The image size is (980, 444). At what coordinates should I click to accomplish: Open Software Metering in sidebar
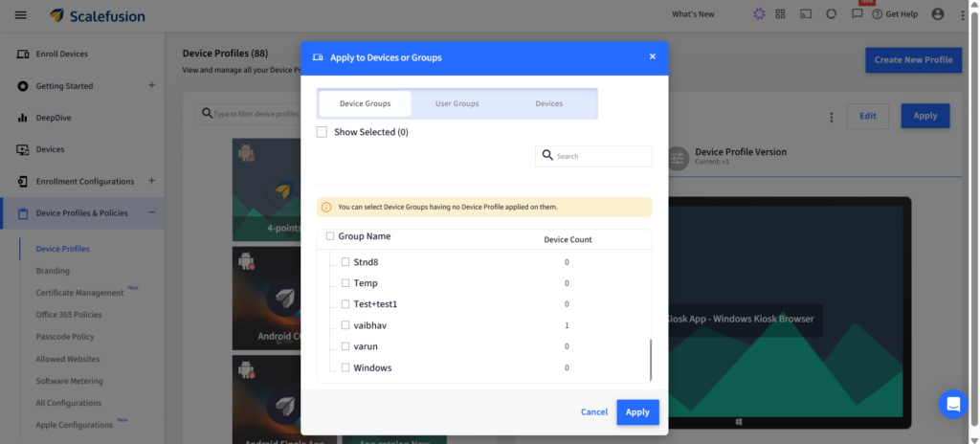69,381
